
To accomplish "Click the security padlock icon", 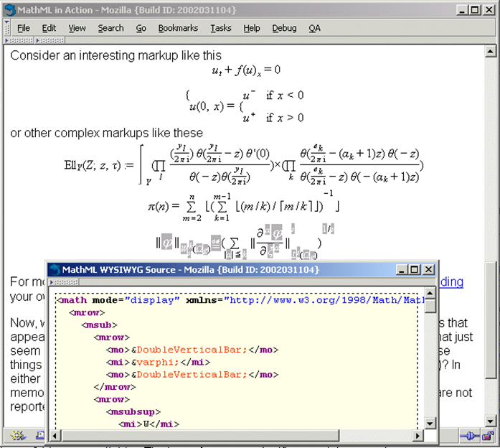I will 488,436.
